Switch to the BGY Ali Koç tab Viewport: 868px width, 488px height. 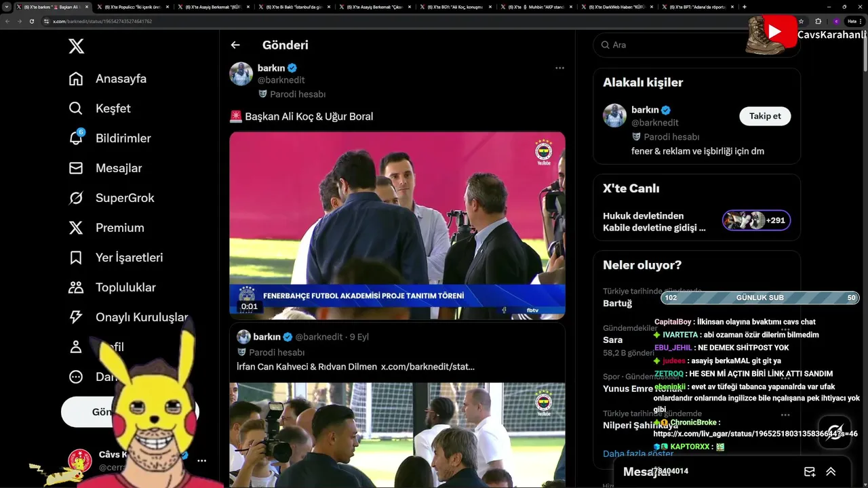click(x=454, y=7)
